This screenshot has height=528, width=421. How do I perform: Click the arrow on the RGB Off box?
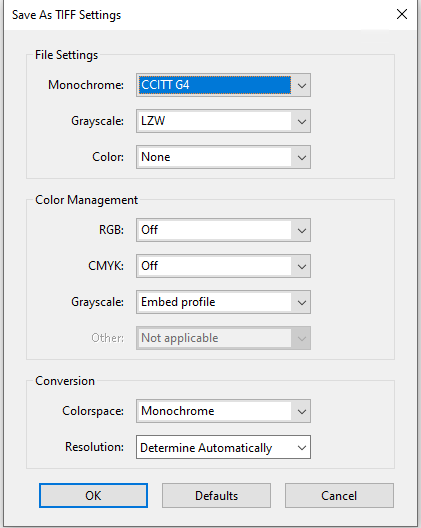coord(301,230)
